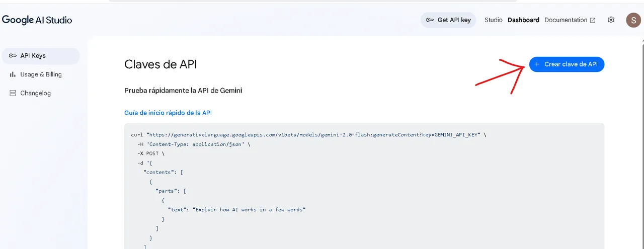Click the "parts": [ line in the code
Image resolution: width=644 pixels, height=249 pixels.
pyautogui.click(x=171, y=191)
